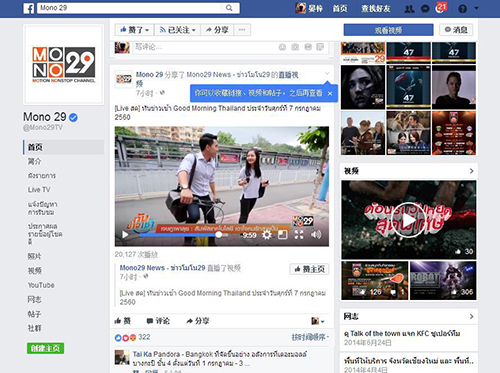
Task: Open notifications globe with 21 badge
Action: coord(440,8)
